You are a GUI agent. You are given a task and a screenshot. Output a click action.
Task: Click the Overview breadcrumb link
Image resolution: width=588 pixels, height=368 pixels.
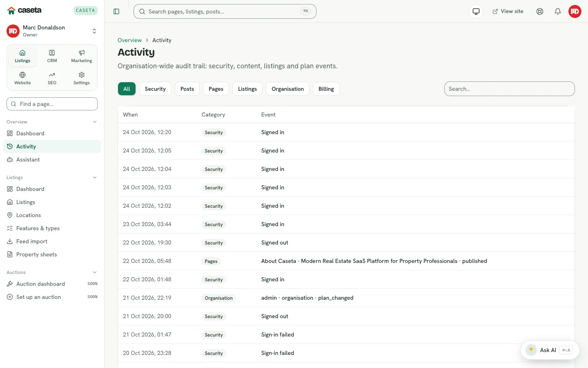tap(129, 40)
